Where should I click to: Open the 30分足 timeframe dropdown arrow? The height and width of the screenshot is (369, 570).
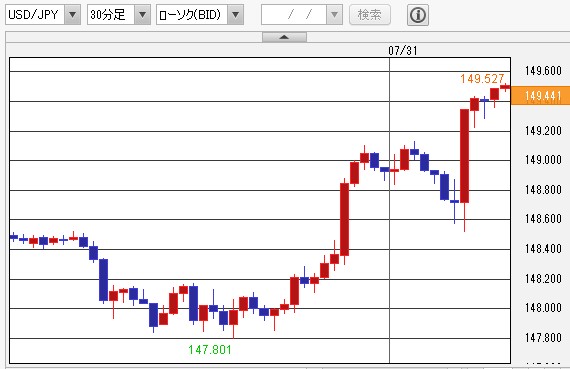coord(142,15)
